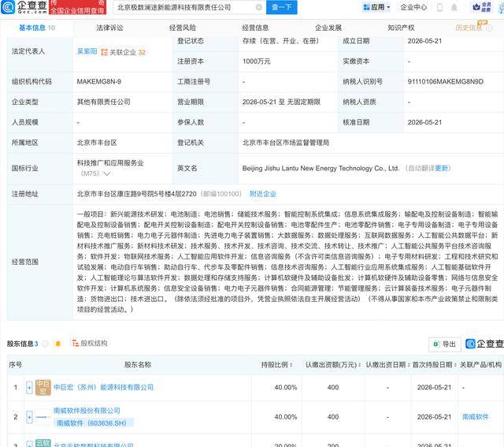Image resolution: width=504 pixels, height=447 pixels.
Task: Click the info circle next to 股东信息
Action: pyautogui.click(x=46, y=344)
